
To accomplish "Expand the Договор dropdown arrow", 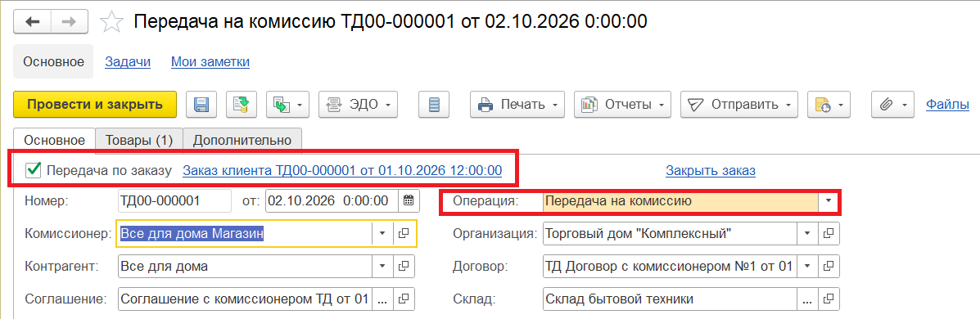I will pyautogui.click(x=807, y=267).
